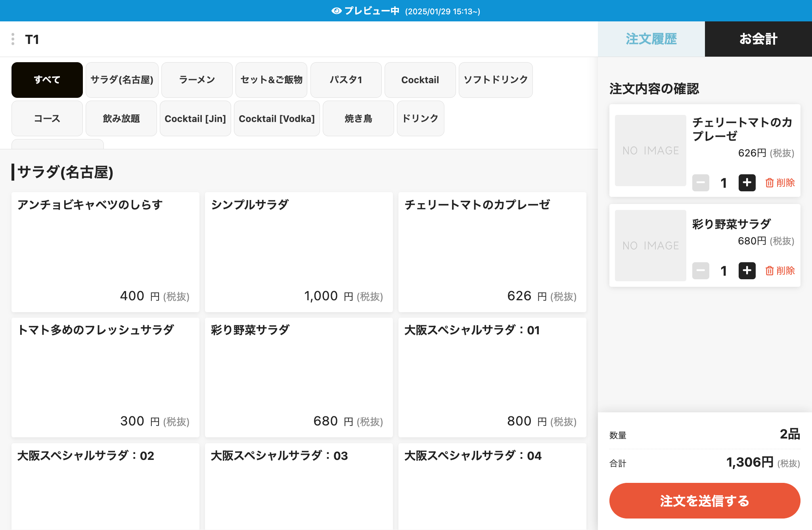812x530 pixels.
Task: Click the プレビュー中 banner text
Action: [372, 11]
